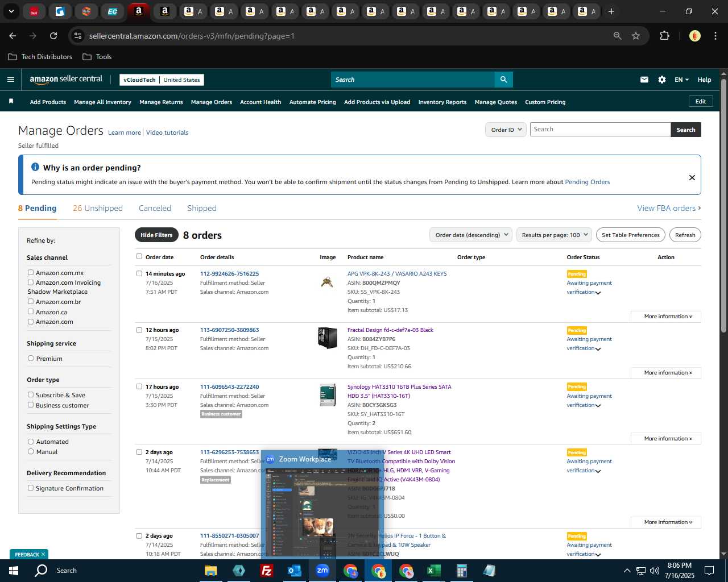Screen dimensions: 728x582
Task: Open FileZilla from the taskbar
Action: click(x=266, y=571)
